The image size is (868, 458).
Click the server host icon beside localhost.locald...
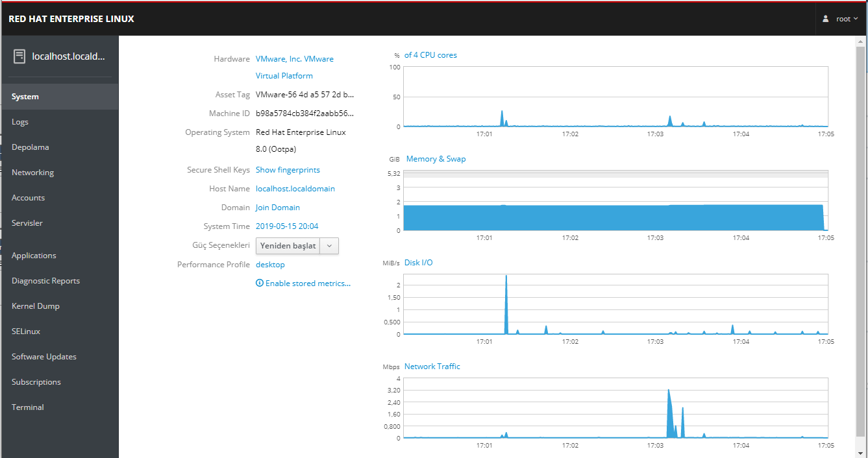19,56
